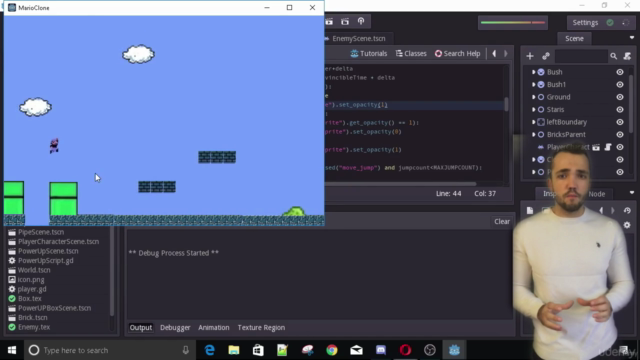The image size is (640, 360).
Task: Click the audio level meter bar
Action: point(513,22)
